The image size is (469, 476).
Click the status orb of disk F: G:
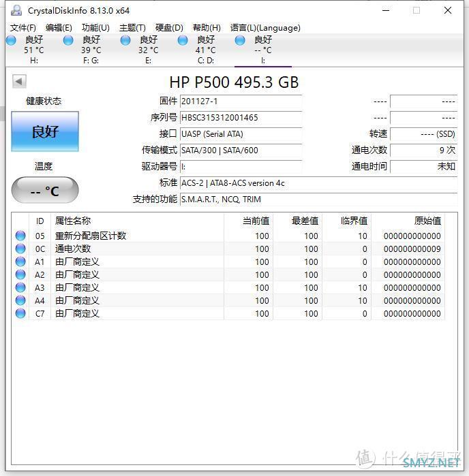point(68,40)
